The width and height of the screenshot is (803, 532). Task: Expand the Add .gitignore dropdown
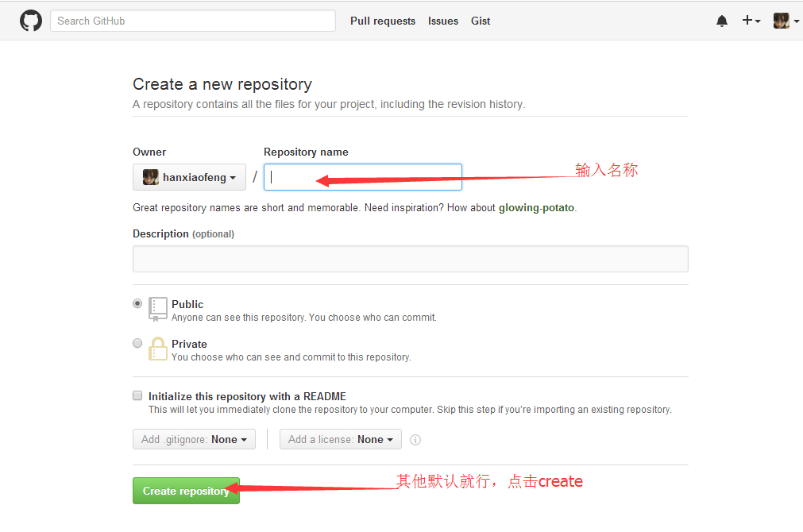194,439
